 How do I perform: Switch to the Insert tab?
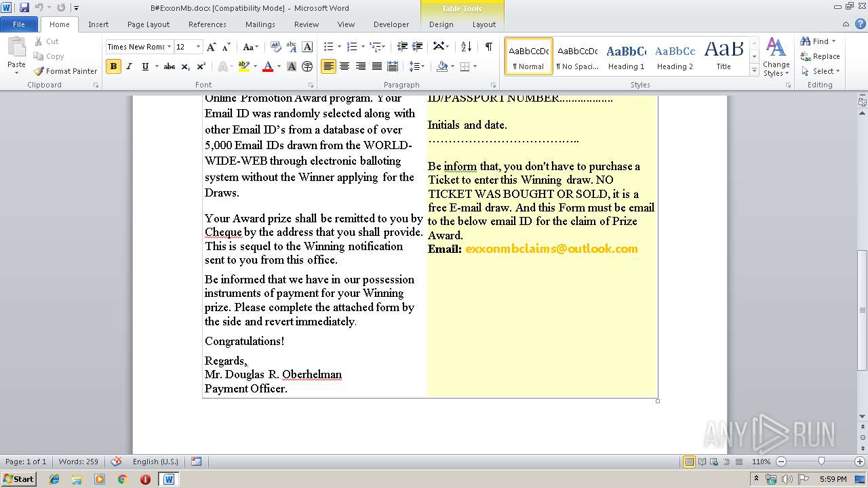pos(98,24)
